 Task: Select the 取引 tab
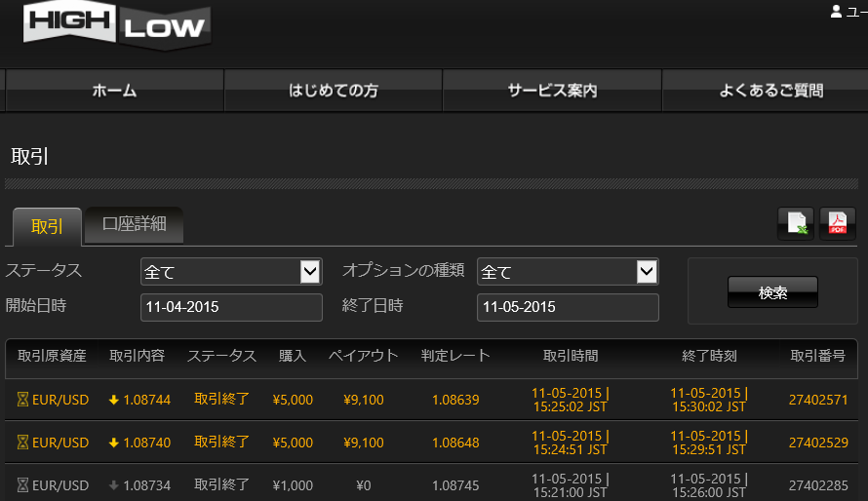(x=47, y=226)
